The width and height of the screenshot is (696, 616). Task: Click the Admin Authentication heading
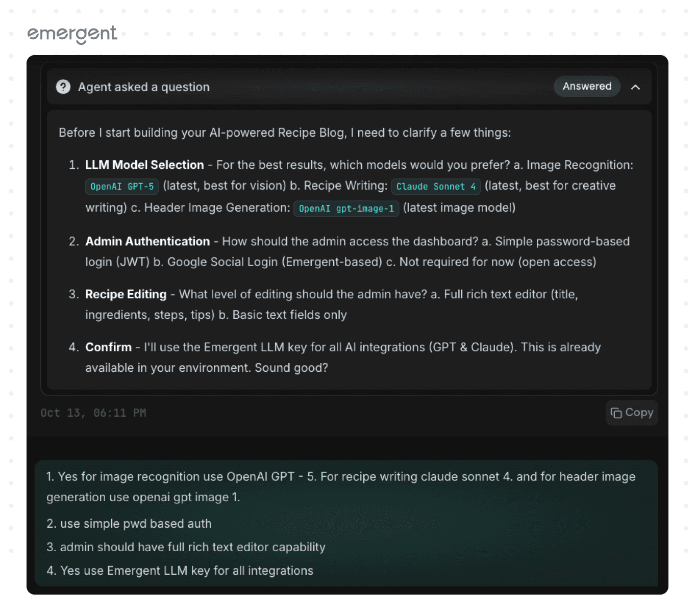point(147,241)
